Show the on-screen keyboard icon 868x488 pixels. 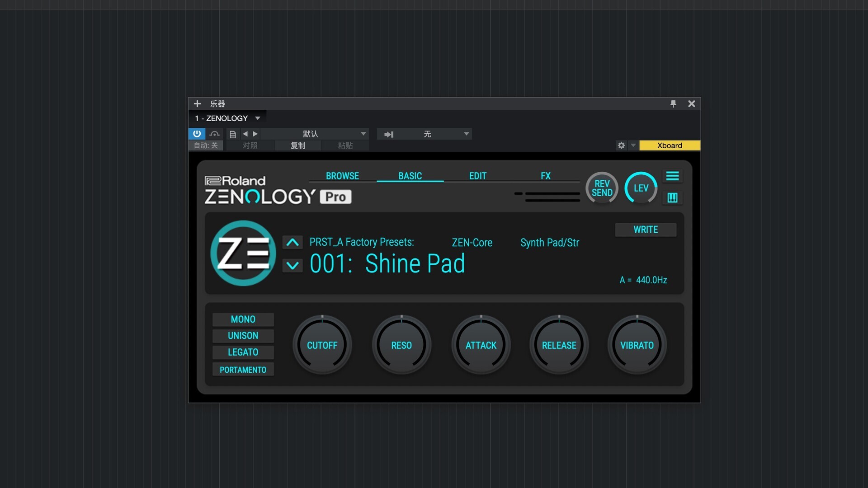(x=672, y=198)
